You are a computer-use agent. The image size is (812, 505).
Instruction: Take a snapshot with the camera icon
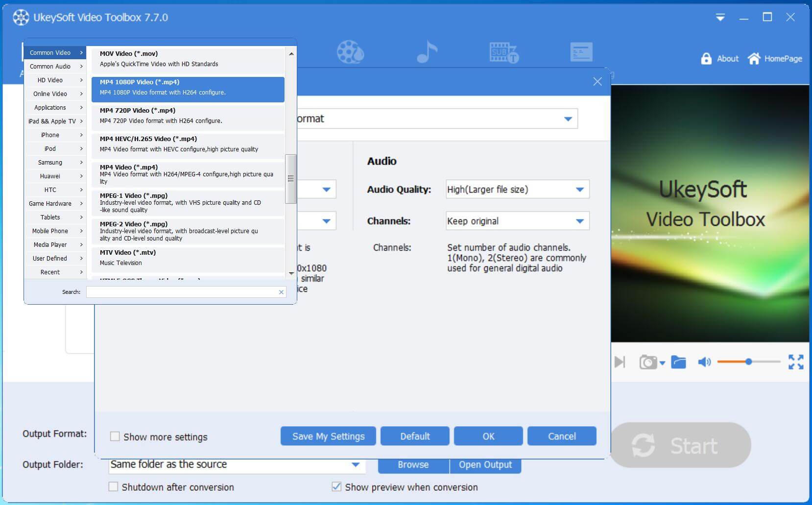click(648, 362)
